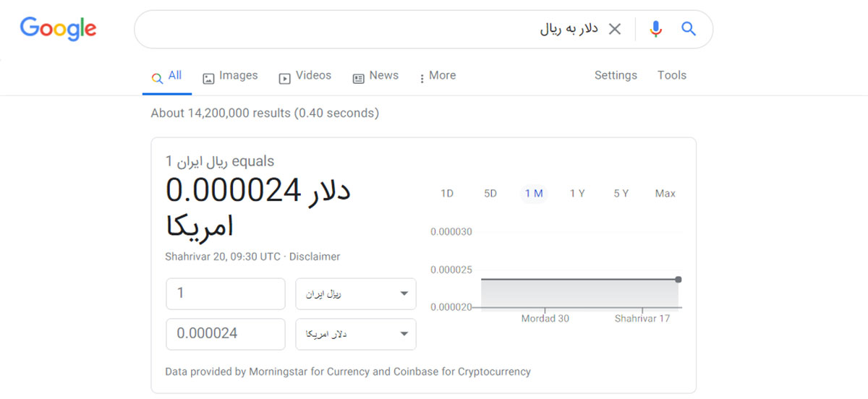Select the 1D chart range
Image resolution: width=868 pixels, height=399 pixels.
[x=447, y=193]
